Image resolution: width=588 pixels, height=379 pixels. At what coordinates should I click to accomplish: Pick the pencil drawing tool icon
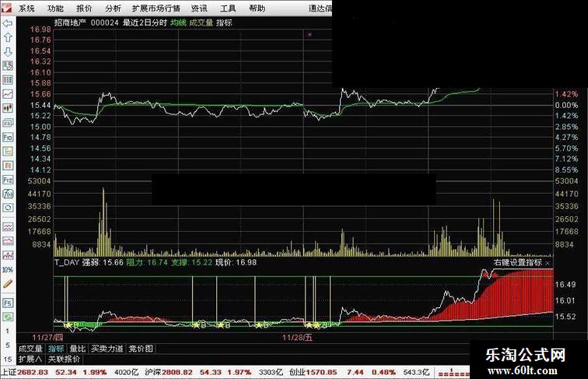click(7, 284)
